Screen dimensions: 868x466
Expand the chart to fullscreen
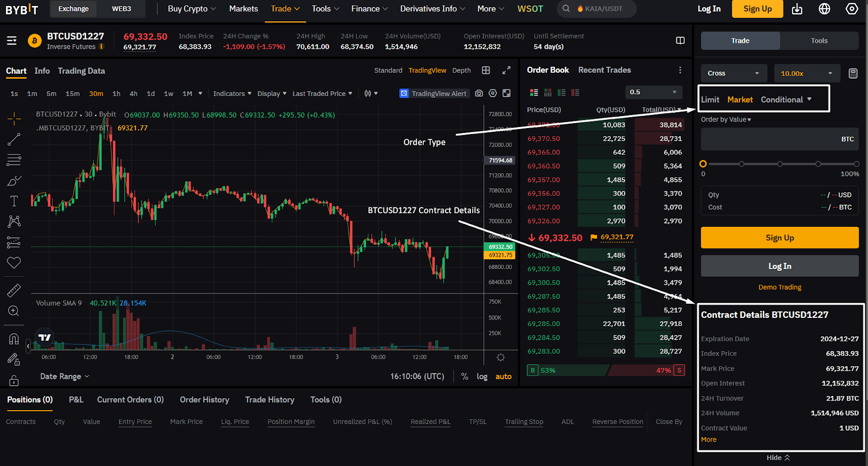click(506, 71)
